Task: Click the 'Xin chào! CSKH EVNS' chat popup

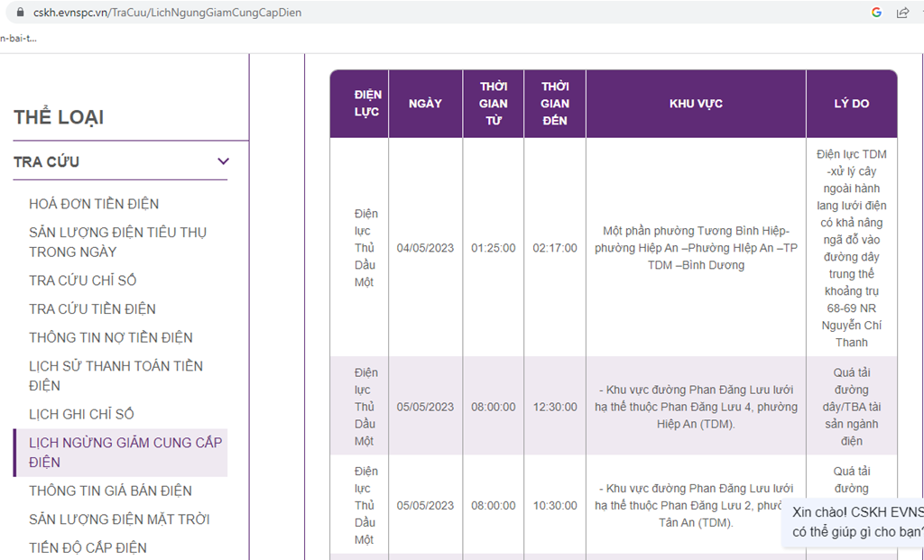Action: 855,522
